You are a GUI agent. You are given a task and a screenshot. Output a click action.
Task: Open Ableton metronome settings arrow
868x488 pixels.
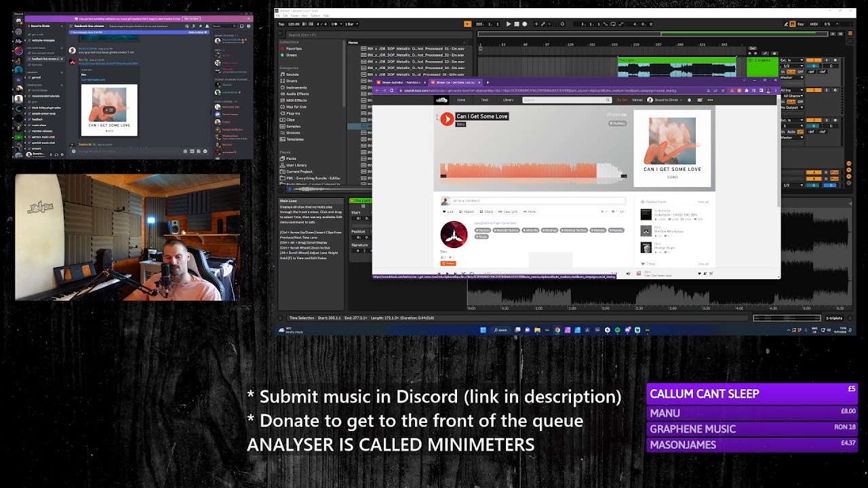341,24
